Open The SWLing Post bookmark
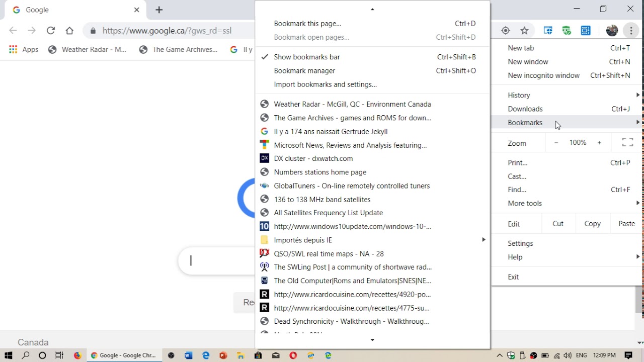644x362 pixels. (372, 267)
